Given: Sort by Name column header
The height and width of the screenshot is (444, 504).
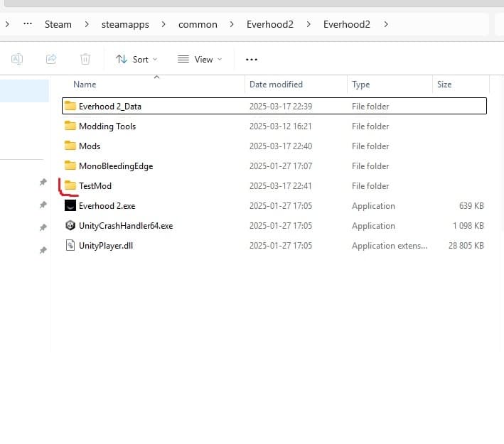Looking at the screenshot, I should (x=85, y=85).
